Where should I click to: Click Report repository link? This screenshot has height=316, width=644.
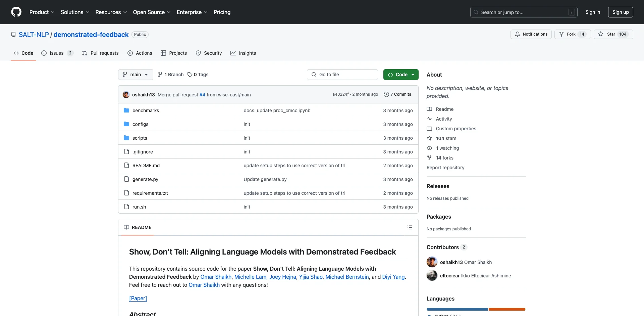coord(445,168)
